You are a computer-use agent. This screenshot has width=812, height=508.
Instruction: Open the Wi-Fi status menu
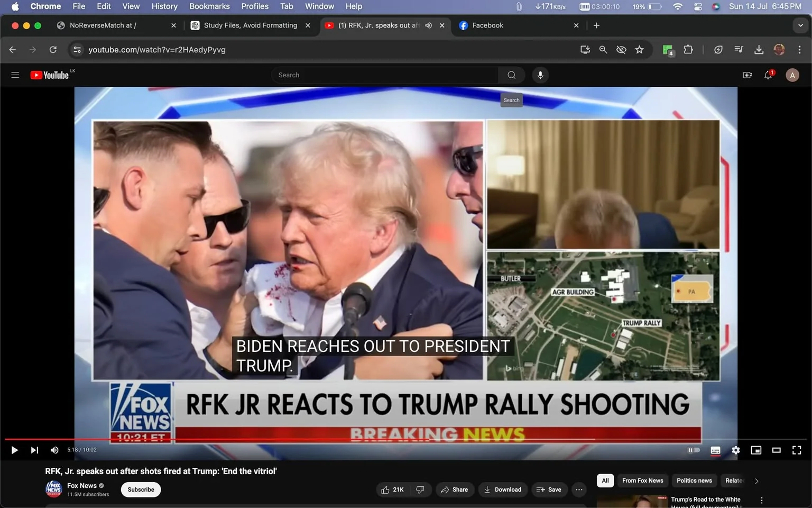click(678, 6)
